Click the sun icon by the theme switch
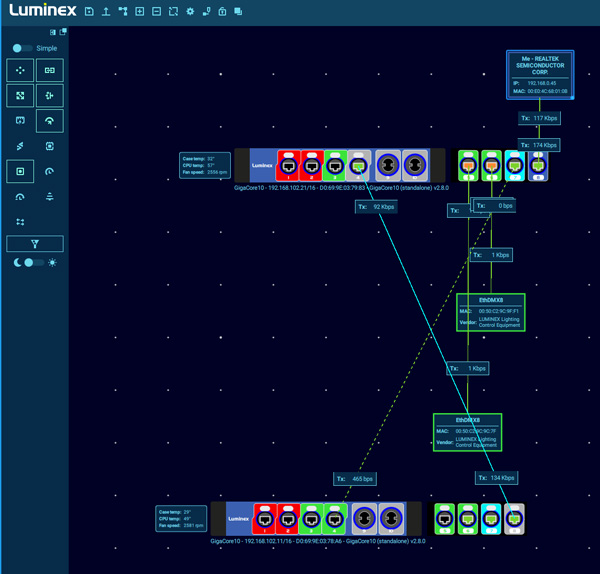The image size is (600, 574). (53, 263)
